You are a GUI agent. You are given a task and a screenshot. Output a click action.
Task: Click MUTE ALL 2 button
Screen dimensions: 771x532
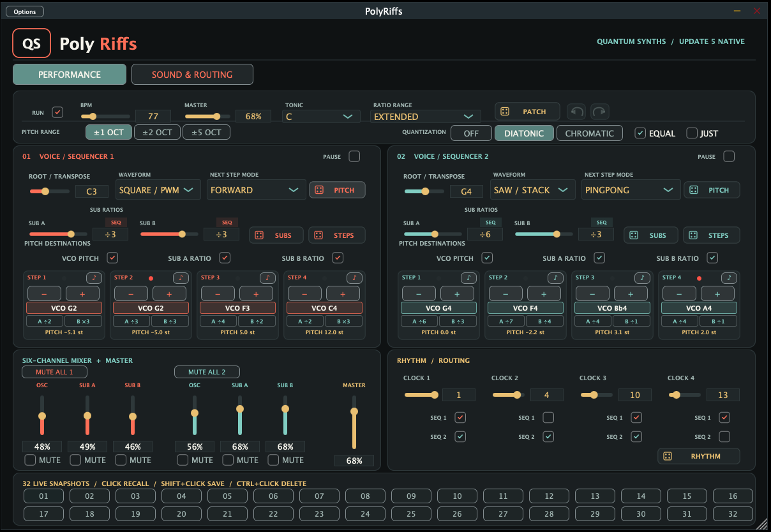(x=207, y=372)
